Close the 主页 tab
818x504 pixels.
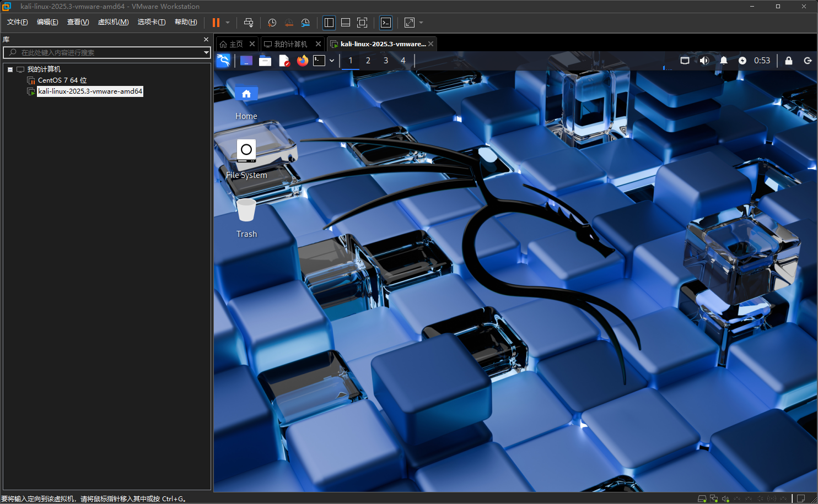coord(252,44)
